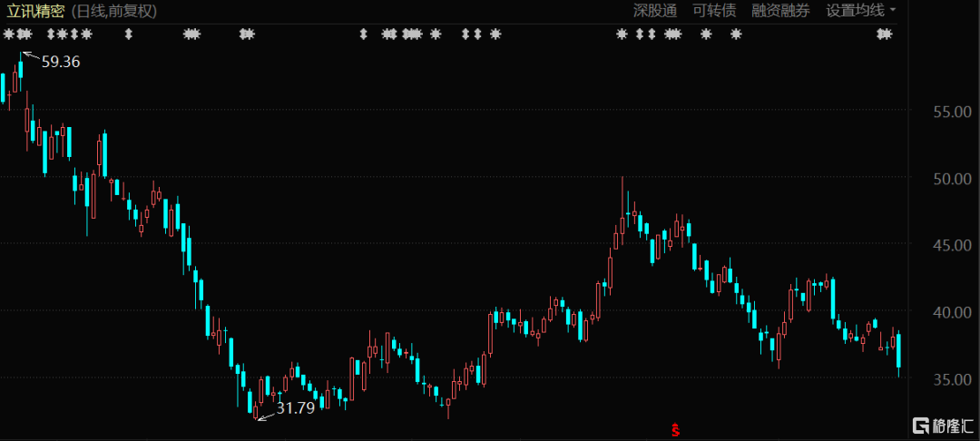980x441 pixels.
Task: Click the 可转债 link
Action: pos(714,11)
